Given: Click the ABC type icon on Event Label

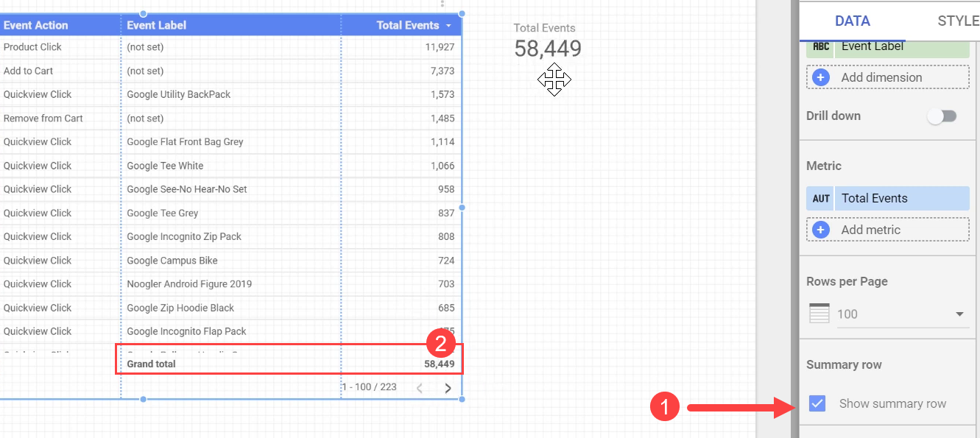Looking at the screenshot, I should (x=821, y=46).
